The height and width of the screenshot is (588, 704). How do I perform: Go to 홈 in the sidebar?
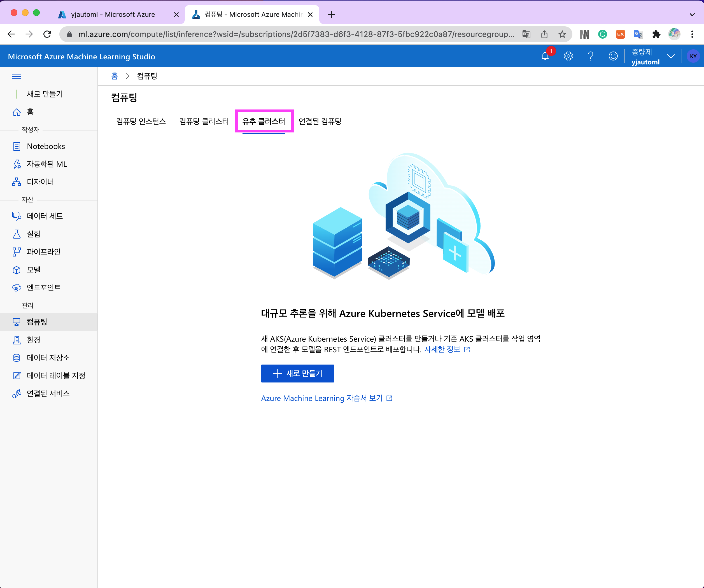click(x=49, y=112)
